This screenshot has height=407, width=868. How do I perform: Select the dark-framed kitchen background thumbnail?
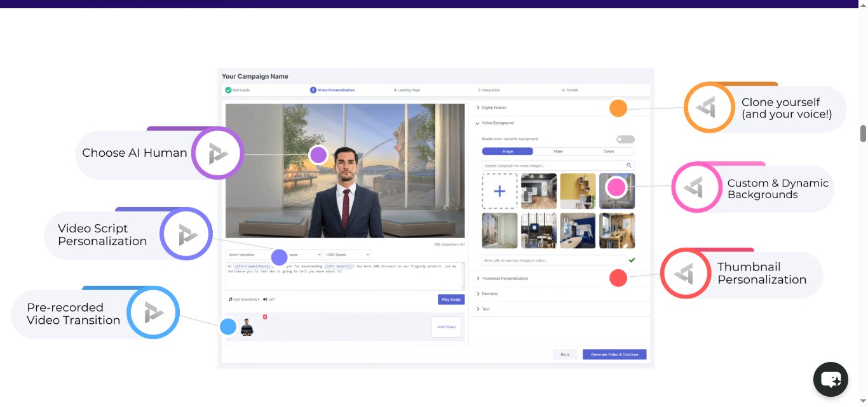pos(539,230)
